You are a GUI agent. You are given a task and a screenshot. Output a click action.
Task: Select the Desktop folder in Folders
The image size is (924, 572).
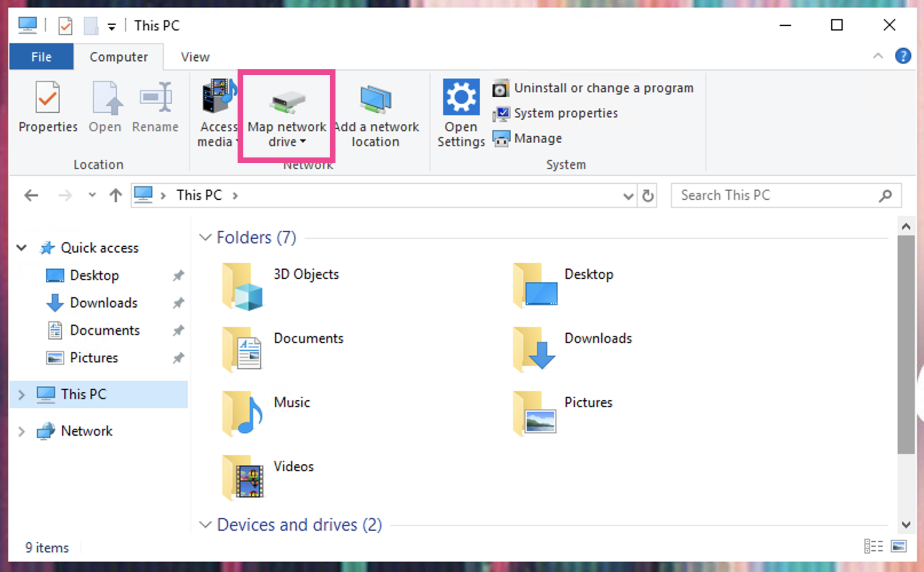[x=564, y=286]
